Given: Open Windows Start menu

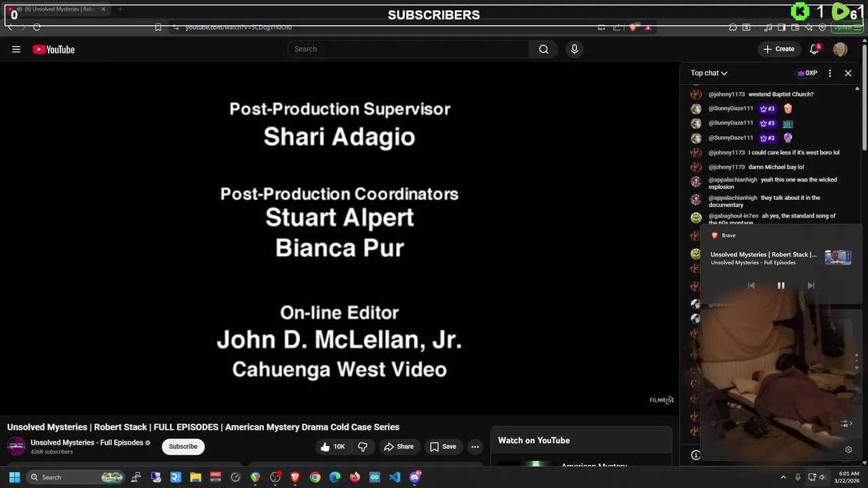Looking at the screenshot, I should tap(14, 477).
